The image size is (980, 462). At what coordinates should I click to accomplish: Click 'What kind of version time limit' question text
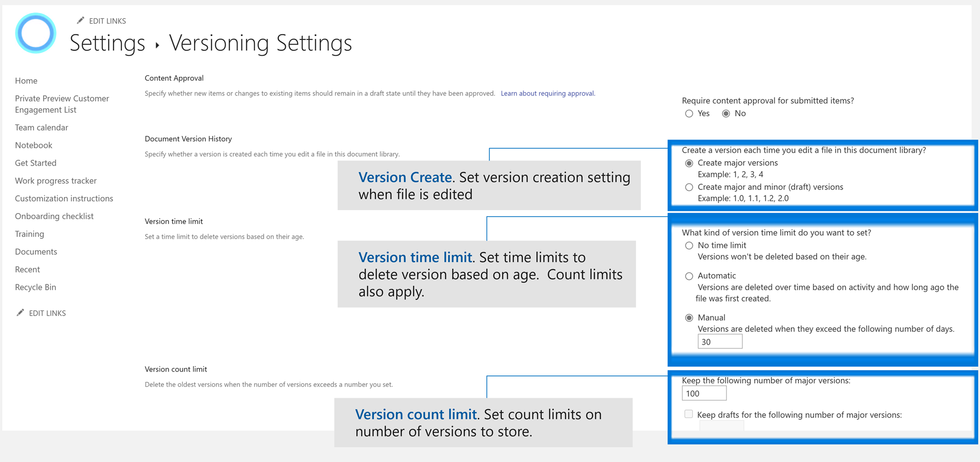tap(777, 233)
